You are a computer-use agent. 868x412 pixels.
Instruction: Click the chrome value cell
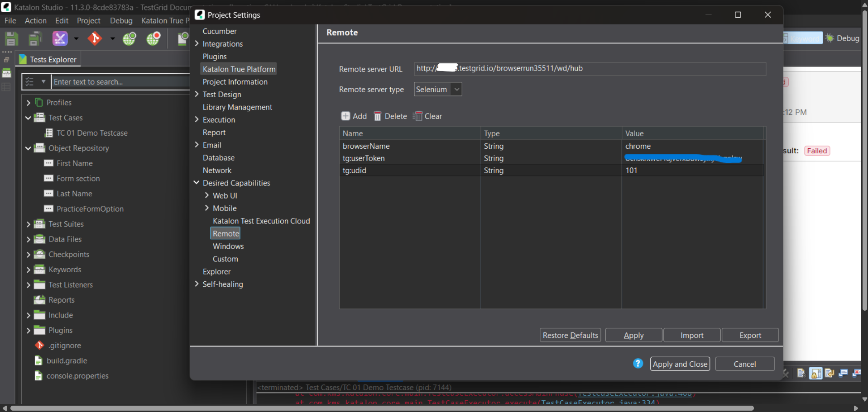click(692, 146)
